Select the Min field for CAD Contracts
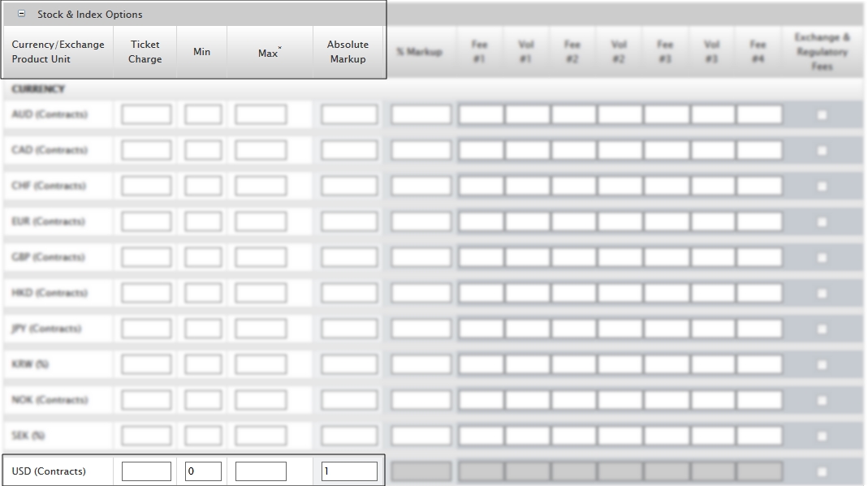This screenshot has width=868, height=486. pyautogui.click(x=202, y=149)
